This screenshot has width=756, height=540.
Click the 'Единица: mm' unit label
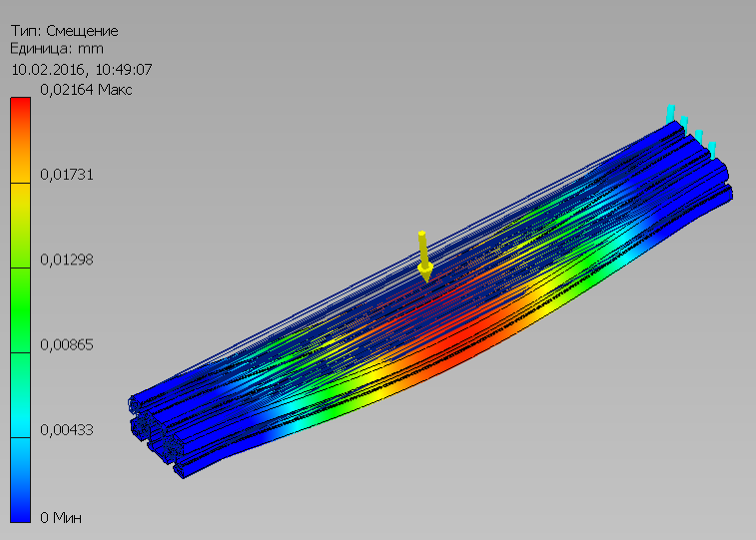pos(56,49)
